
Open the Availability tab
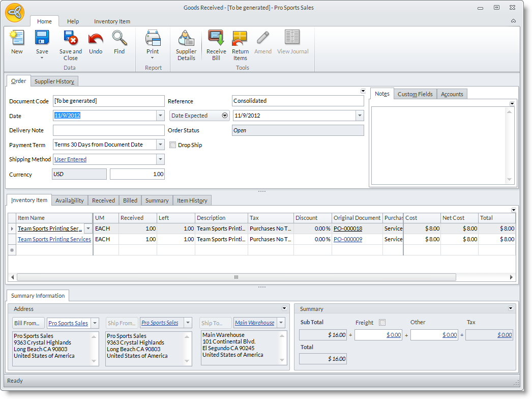(x=70, y=201)
